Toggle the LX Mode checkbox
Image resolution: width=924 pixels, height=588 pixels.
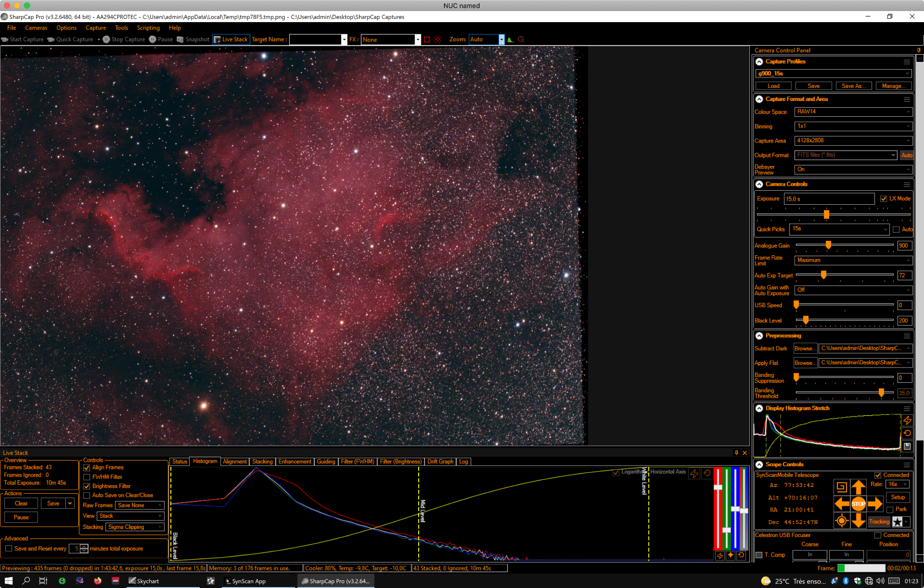pos(883,199)
